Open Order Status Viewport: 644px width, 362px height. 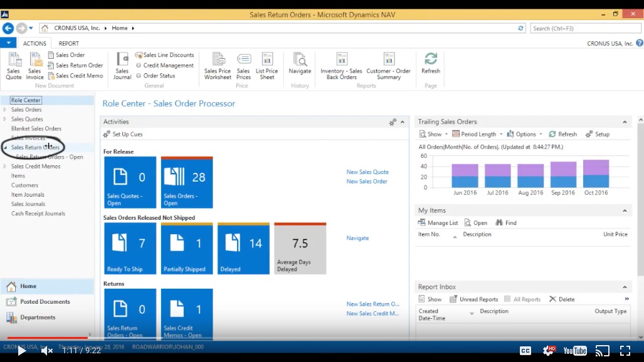pyautogui.click(x=156, y=76)
